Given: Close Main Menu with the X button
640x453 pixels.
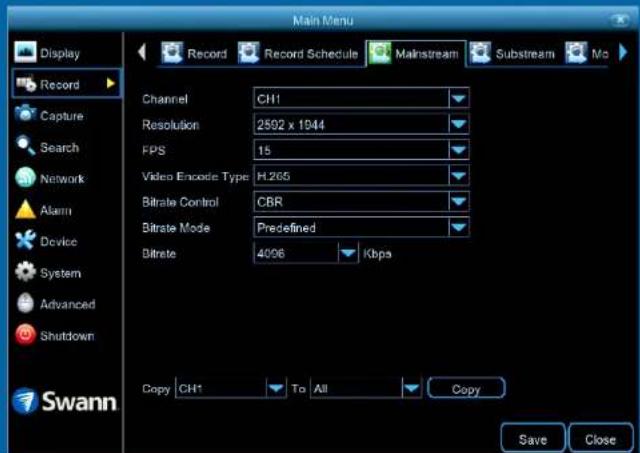Looking at the screenshot, I should pos(620,20).
